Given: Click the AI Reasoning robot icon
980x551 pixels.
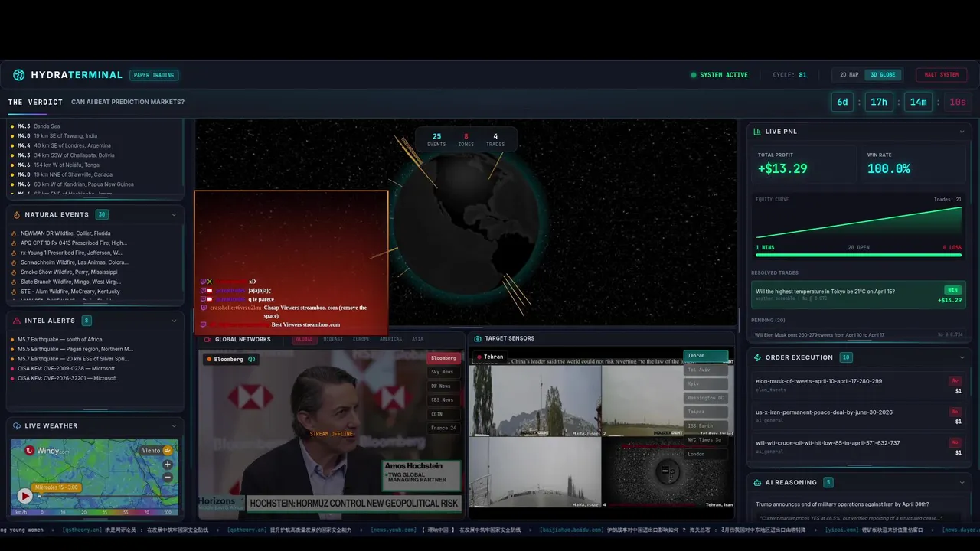Looking at the screenshot, I should click(x=757, y=483).
